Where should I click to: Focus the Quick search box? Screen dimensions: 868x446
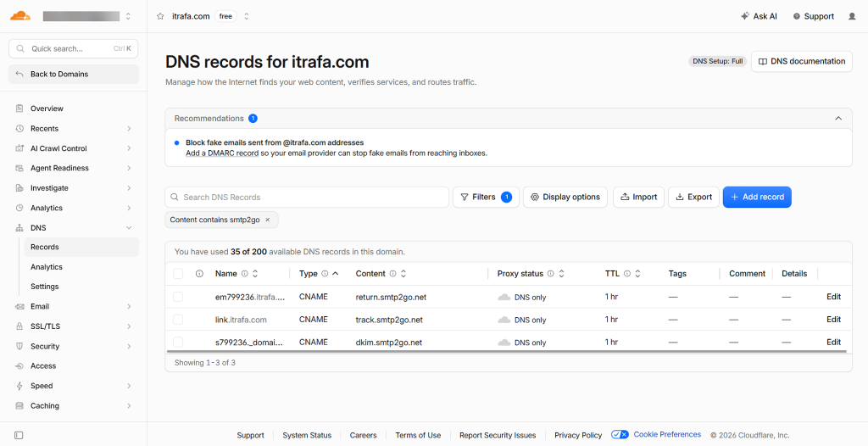pos(74,49)
